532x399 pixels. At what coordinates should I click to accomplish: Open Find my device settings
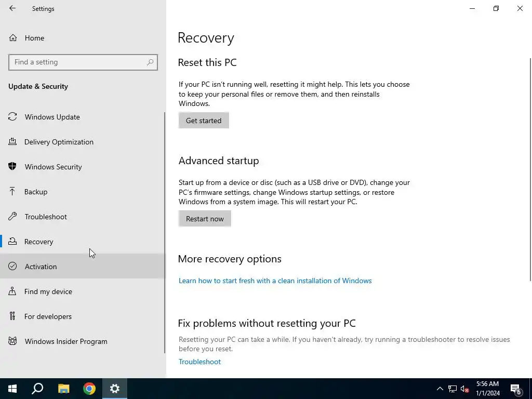click(48, 291)
